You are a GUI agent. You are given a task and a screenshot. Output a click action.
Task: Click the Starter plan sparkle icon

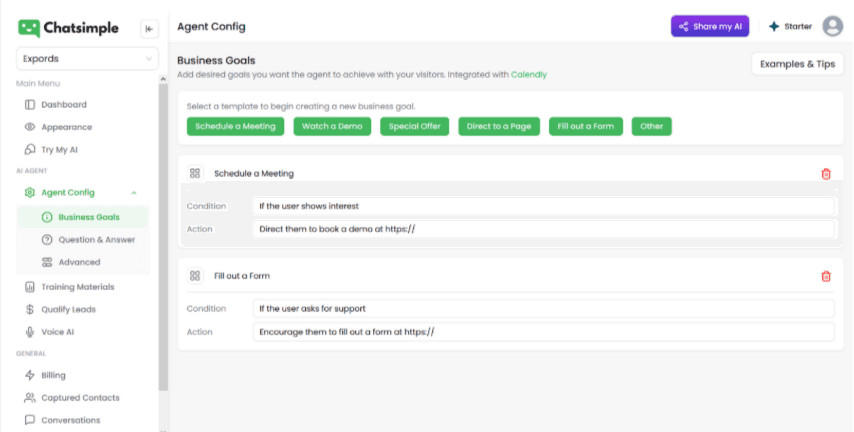click(774, 26)
